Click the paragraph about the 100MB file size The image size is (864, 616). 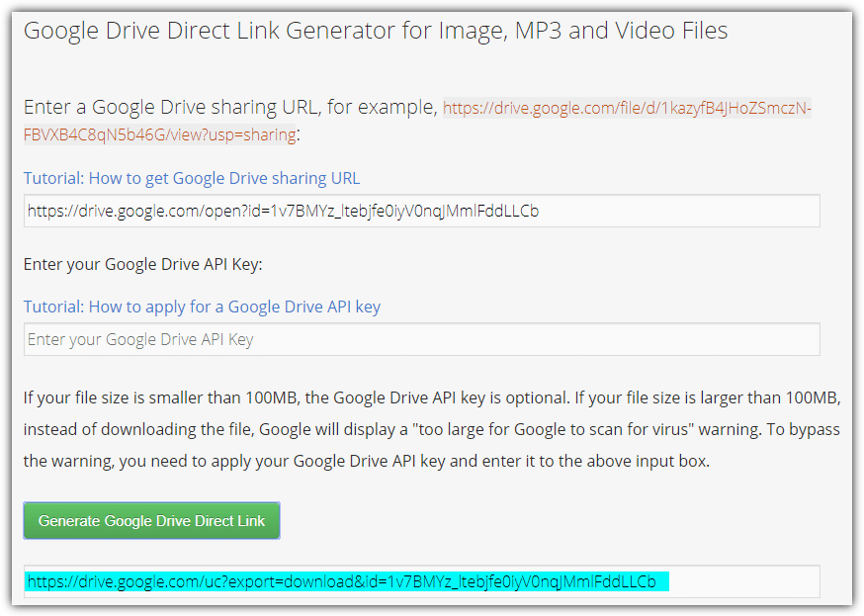tap(432, 429)
